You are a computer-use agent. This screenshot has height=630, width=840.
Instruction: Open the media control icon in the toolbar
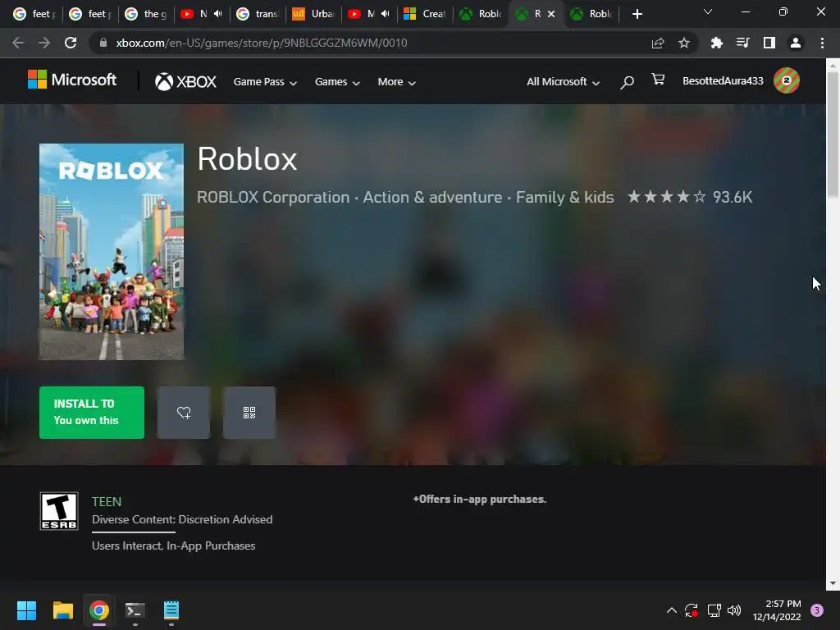(742, 43)
